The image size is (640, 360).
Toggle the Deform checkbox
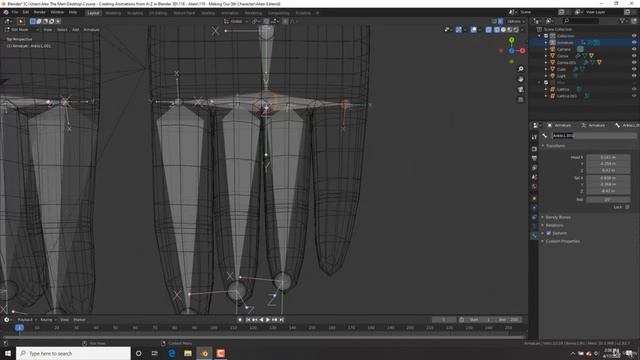549,233
